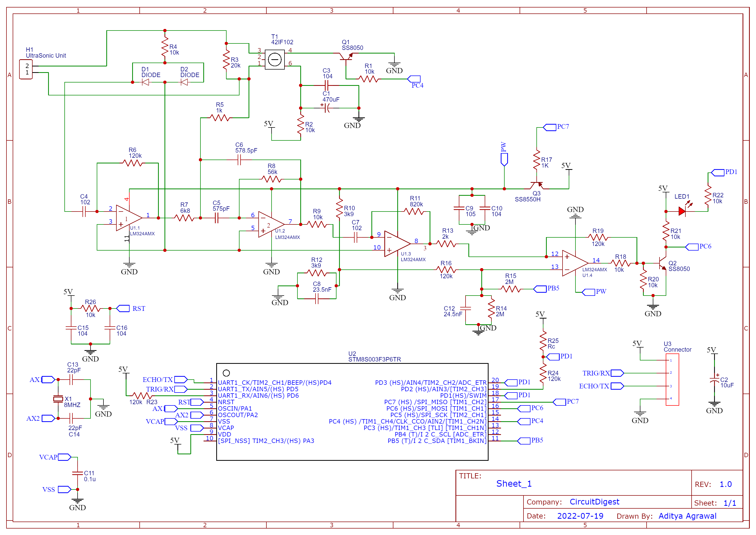Image resolution: width=756 pixels, height=535 pixels.
Task: Click capacitor C6 578.5pF symbol
Action: click(239, 160)
